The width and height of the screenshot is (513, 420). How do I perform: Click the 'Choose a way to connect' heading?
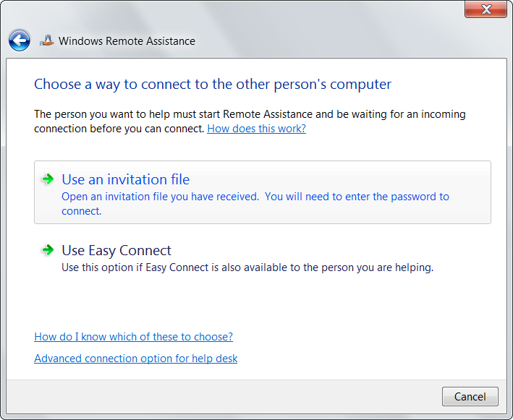[x=212, y=85]
